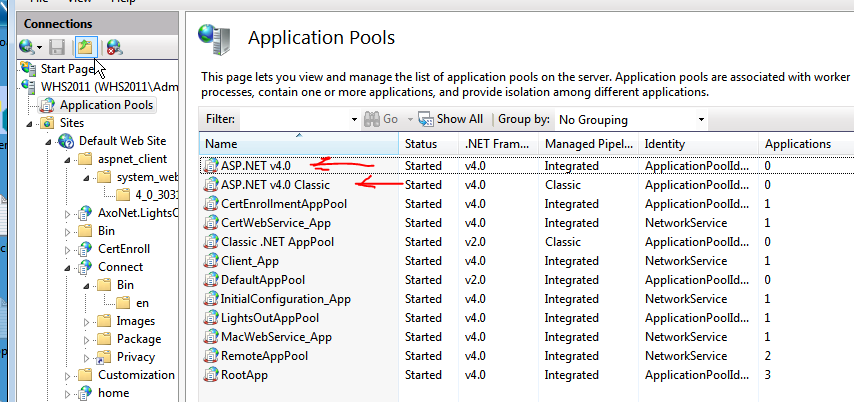
Task: Open the Filter dropdown arrow
Action: pos(353,119)
